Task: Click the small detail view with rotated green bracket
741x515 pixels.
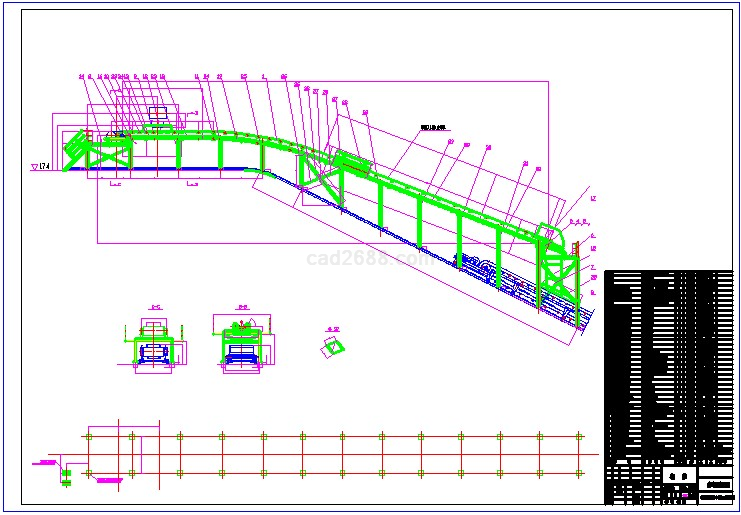Action: [335, 346]
